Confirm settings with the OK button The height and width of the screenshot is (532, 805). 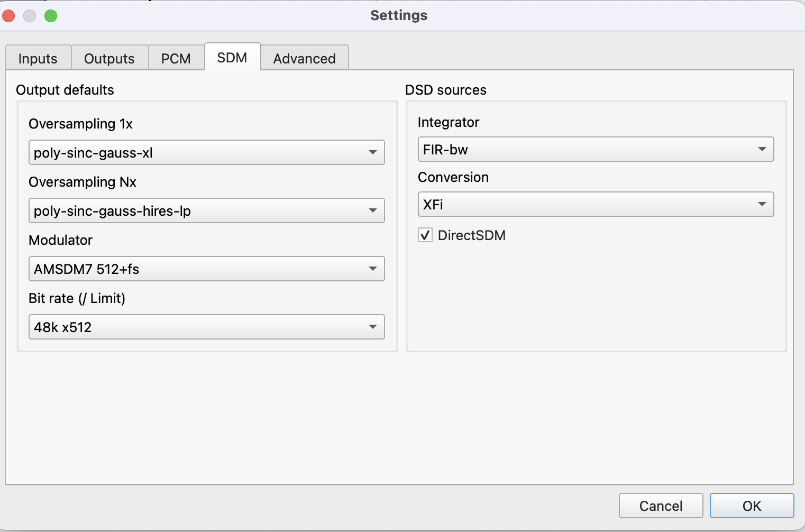click(x=752, y=506)
